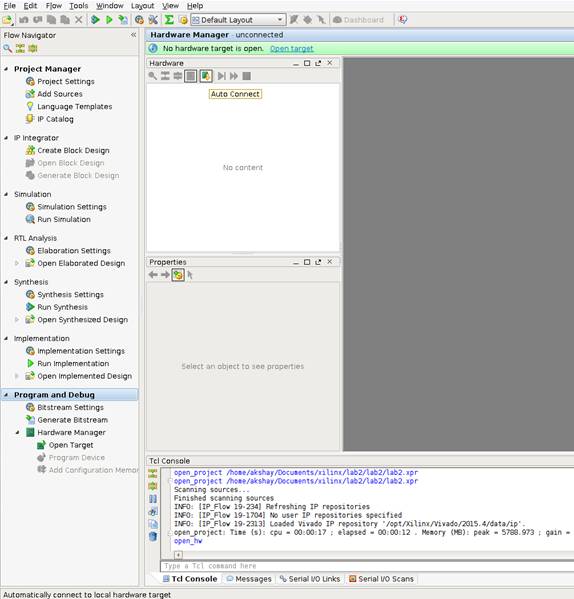Run Implementation from the main toolbar
This screenshot has width=574, height=599.
coord(109,19)
